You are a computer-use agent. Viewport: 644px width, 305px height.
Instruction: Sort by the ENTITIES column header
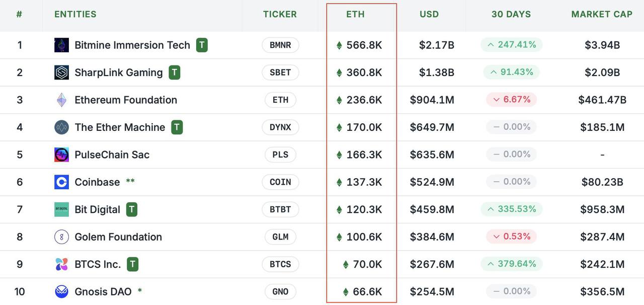click(x=75, y=14)
